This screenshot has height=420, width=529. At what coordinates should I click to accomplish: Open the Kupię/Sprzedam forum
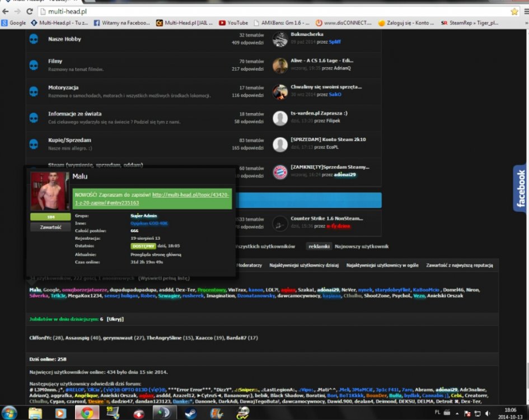[x=69, y=140]
